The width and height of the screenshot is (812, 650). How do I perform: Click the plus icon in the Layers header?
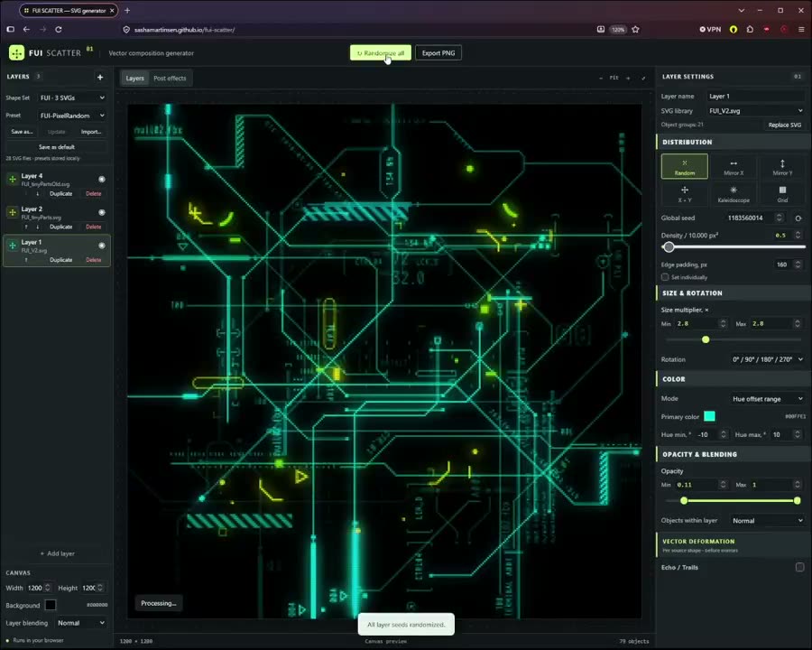click(100, 77)
